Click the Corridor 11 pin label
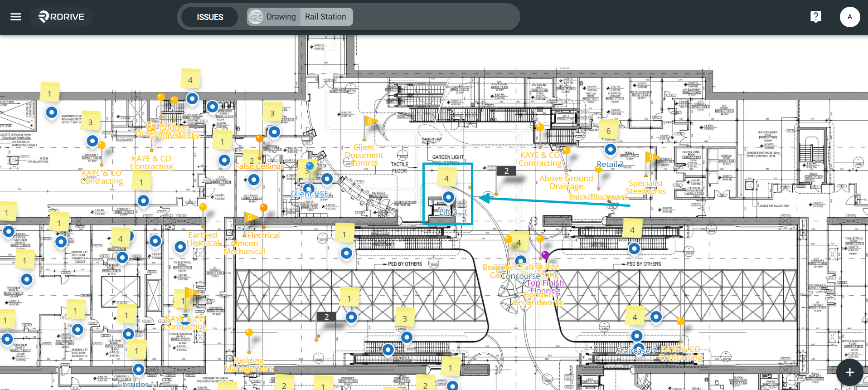The image size is (868, 390). coord(138,385)
